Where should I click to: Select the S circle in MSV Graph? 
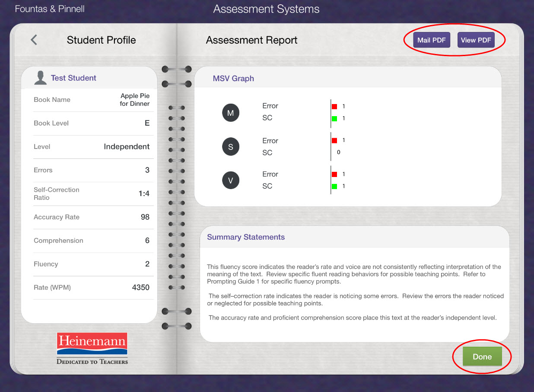(231, 146)
